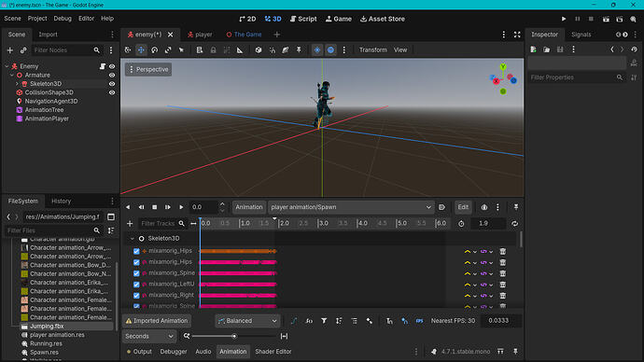Stop the animation playback
Screen dimensions: 644x362
coord(154,207)
